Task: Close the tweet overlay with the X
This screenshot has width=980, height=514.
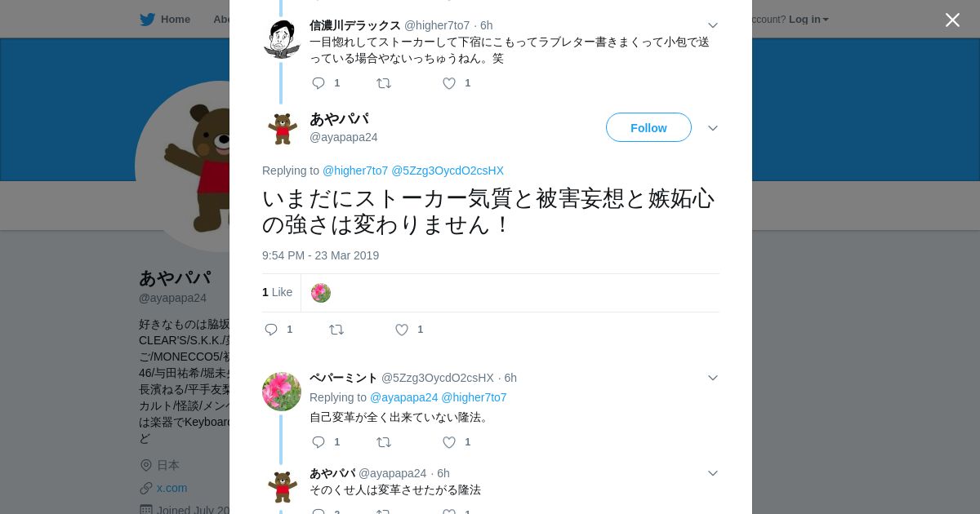Action: [x=952, y=20]
